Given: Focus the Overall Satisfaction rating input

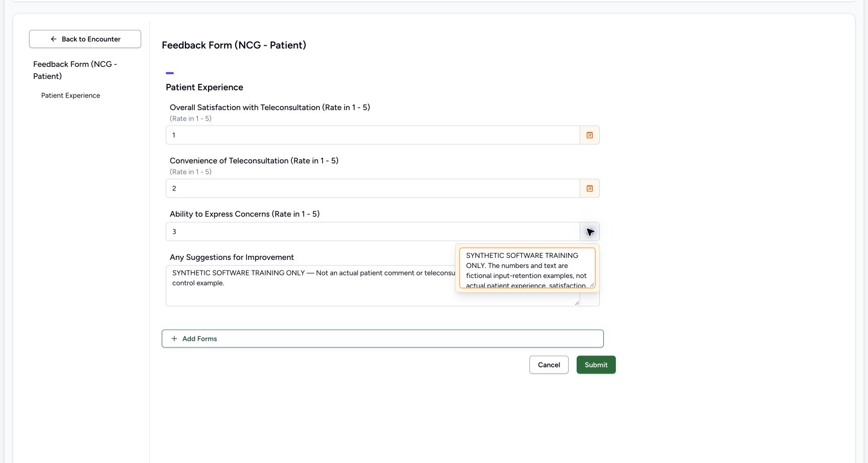Looking at the screenshot, I should click(373, 135).
